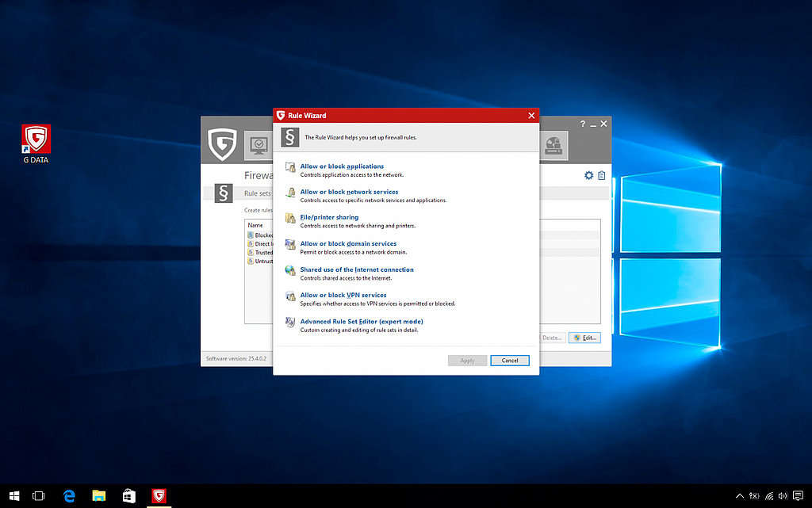Viewport: 812px width, 508px height.
Task: Open the G DATA help question mark
Action: (x=582, y=124)
